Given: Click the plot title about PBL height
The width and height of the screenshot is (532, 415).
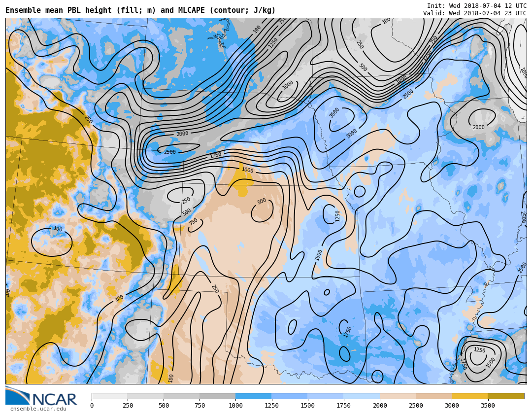Looking at the screenshot, I should click(x=140, y=10).
